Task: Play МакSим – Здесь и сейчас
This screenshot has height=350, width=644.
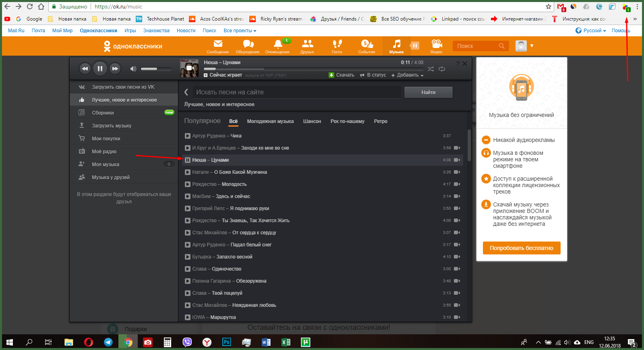Action: [x=188, y=196]
